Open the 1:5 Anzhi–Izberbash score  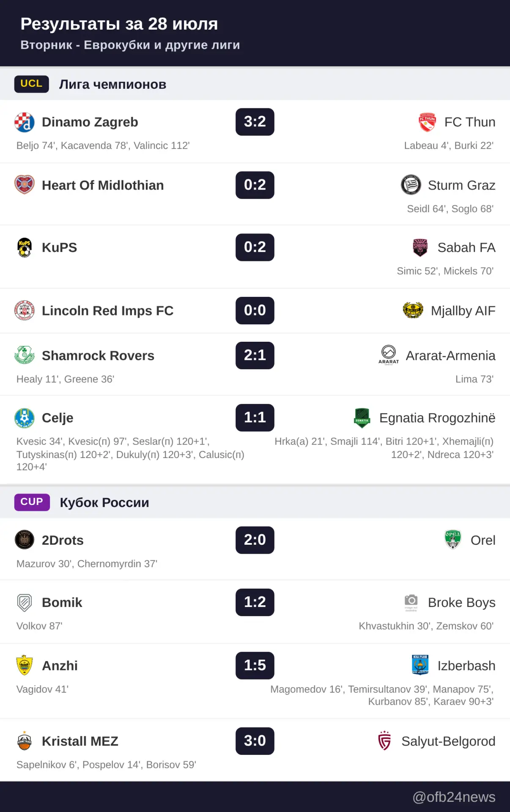(255, 666)
